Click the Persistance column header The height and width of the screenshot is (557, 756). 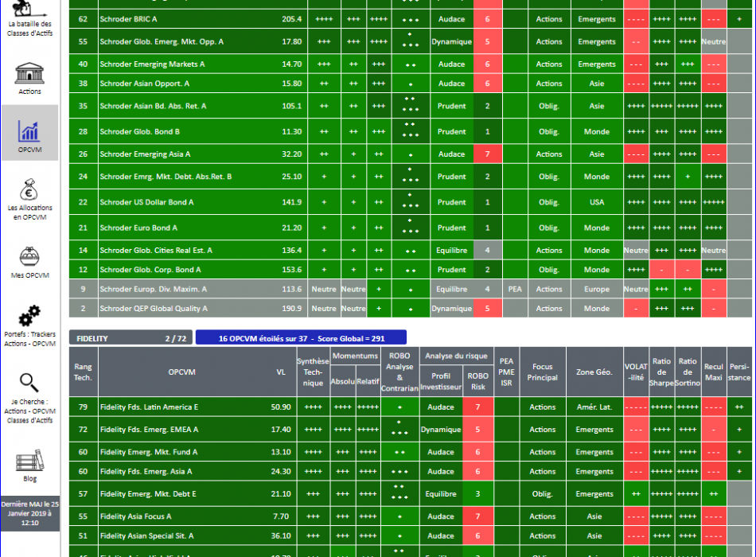[739, 372]
